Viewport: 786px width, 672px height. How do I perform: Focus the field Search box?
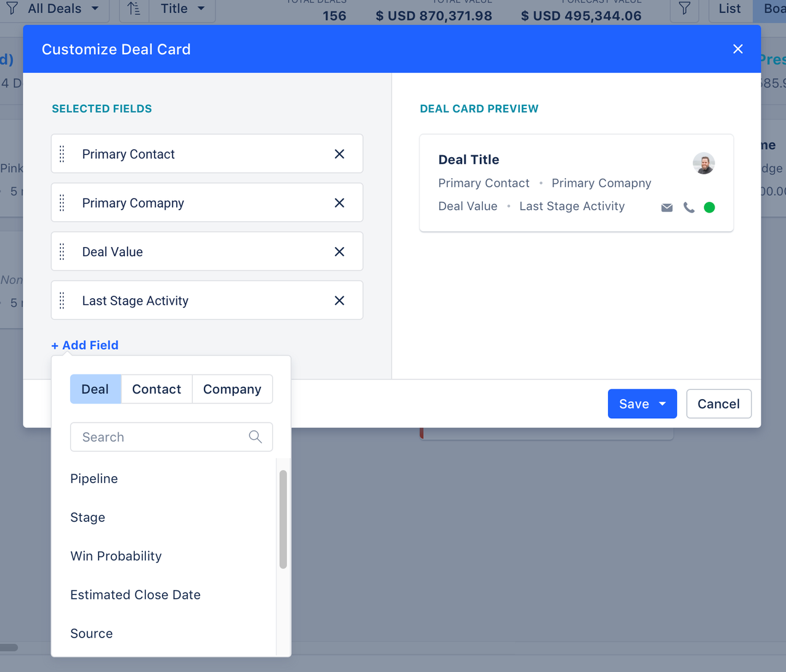click(x=171, y=437)
